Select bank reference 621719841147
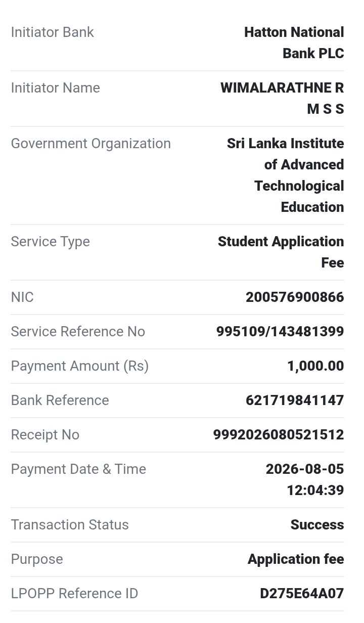The image size is (364, 623). (295, 400)
